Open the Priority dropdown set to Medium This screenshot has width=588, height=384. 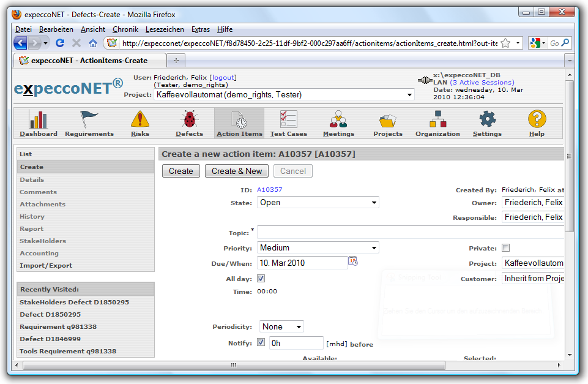[x=318, y=247]
